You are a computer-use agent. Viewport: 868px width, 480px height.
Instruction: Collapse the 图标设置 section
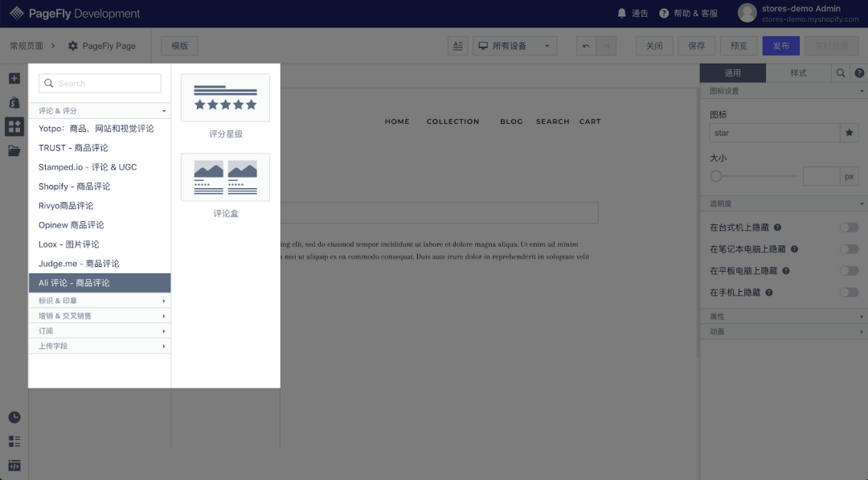tap(784, 91)
